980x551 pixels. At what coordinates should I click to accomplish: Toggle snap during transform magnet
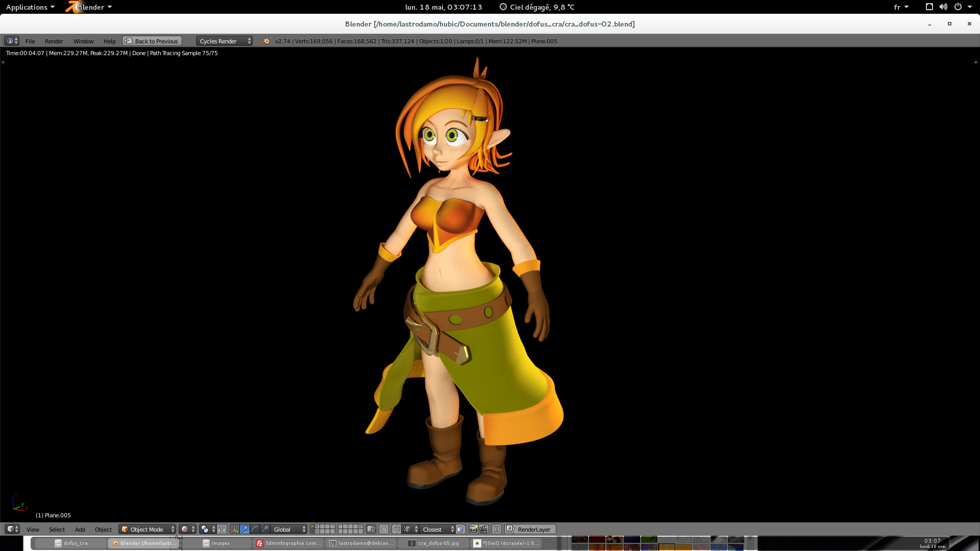396,530
